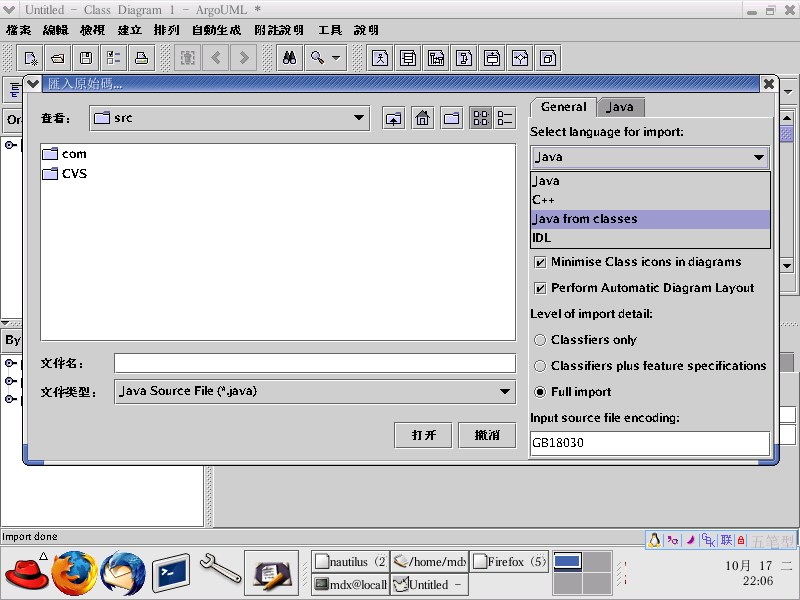This screenshot has width=800, height=600.
Task: Launch the terminal from the panel
Action: coord(171,573)
